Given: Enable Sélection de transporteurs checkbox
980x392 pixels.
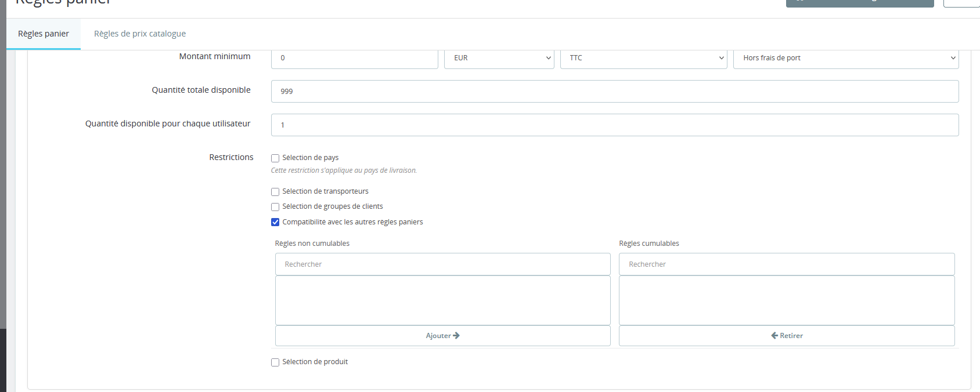Looking at the screenshot, I should click(x=275, y=192).
